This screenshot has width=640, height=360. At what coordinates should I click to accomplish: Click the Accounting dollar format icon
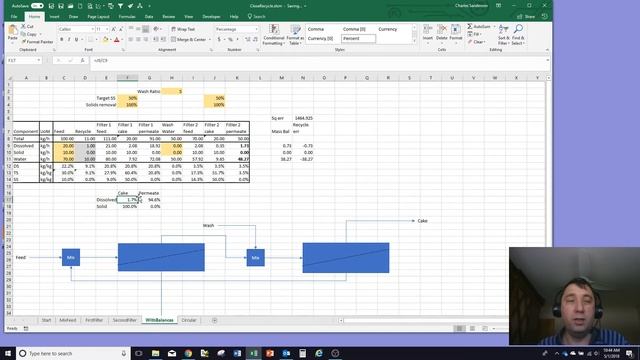(x=219, y=40)
